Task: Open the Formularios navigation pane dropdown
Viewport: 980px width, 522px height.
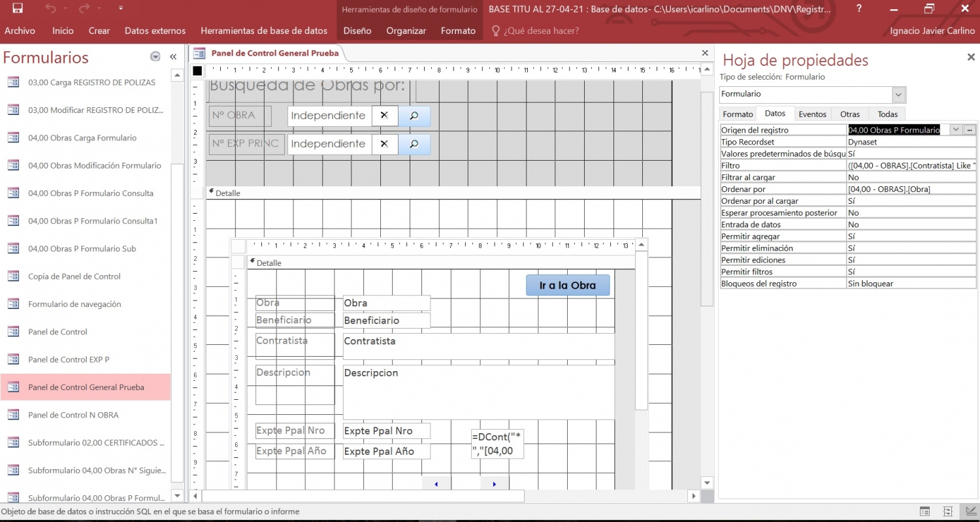Action: (x=155, y=57)
